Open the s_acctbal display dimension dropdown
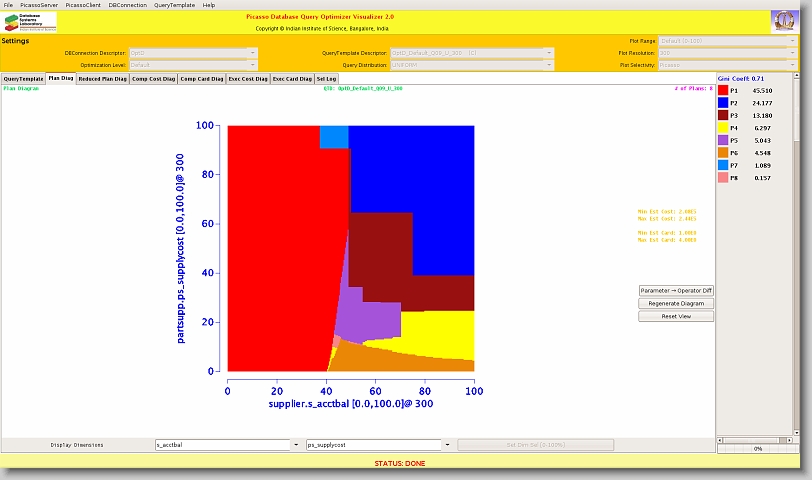Image resolution: width=812 pixels, height=480 pixels. (x=295, y=444)
